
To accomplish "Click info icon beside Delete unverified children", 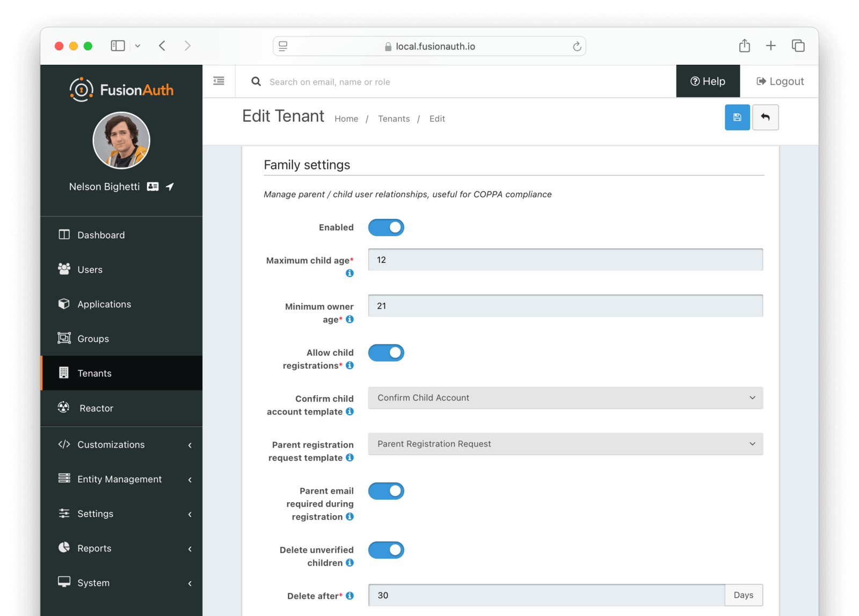I will click(x=350, y=563).
